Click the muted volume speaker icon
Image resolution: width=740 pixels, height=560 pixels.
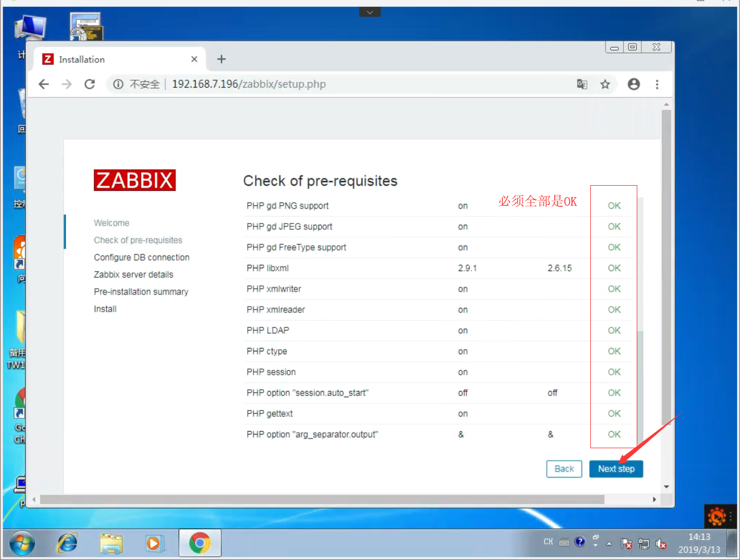[x=661, y=543]
